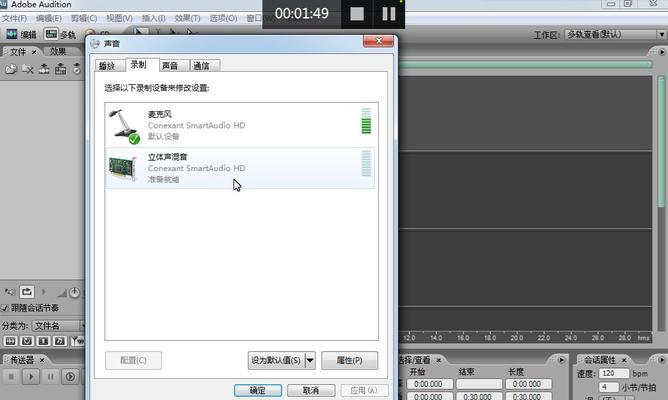The width and height of the screenshot is (668, 400).
Task: Switch to Multitrack view (多轨) button
Action: pyautogui.click(x=60, y=35)
